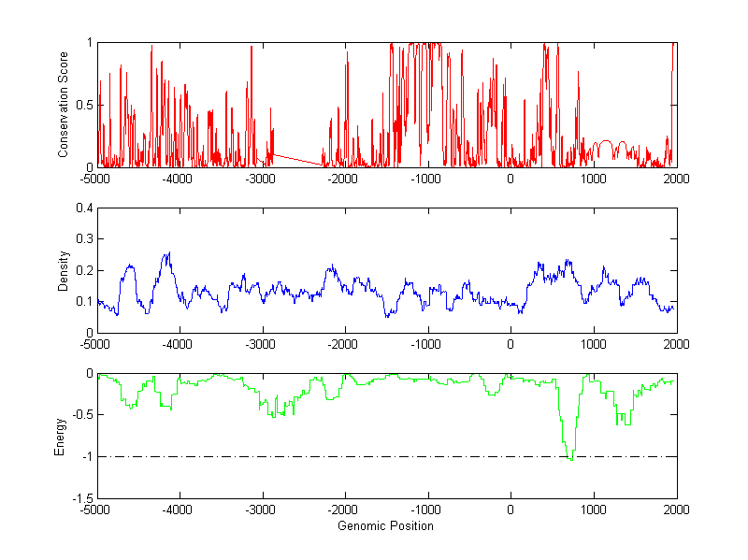Click the blue density trough near -1500
This screenshot has width=748, height=560.
point(387,316)
